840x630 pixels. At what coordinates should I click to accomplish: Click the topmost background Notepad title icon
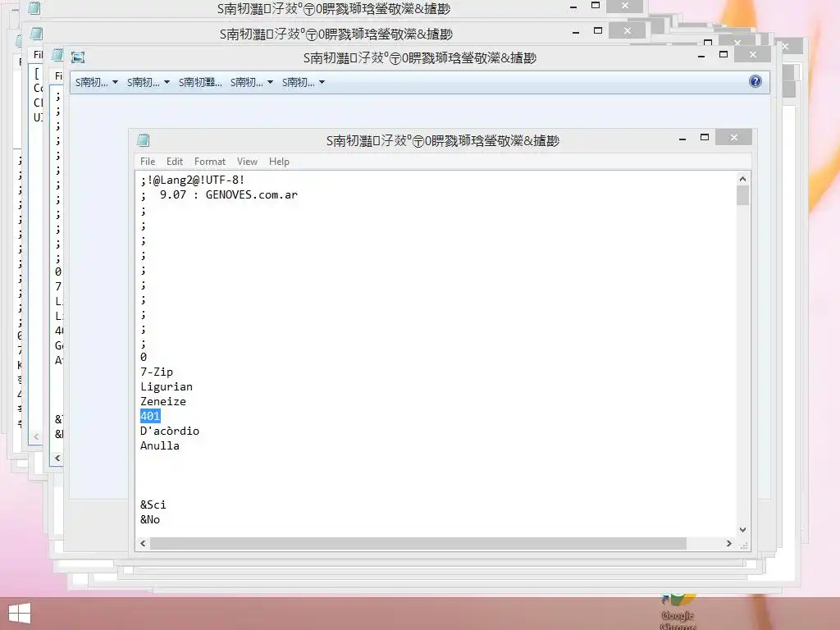[34, 8]
